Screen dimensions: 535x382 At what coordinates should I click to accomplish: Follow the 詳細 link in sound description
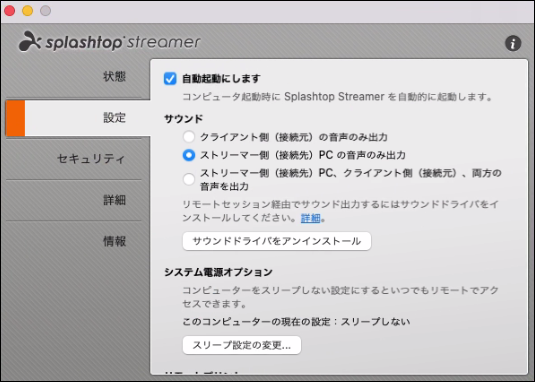310,218
